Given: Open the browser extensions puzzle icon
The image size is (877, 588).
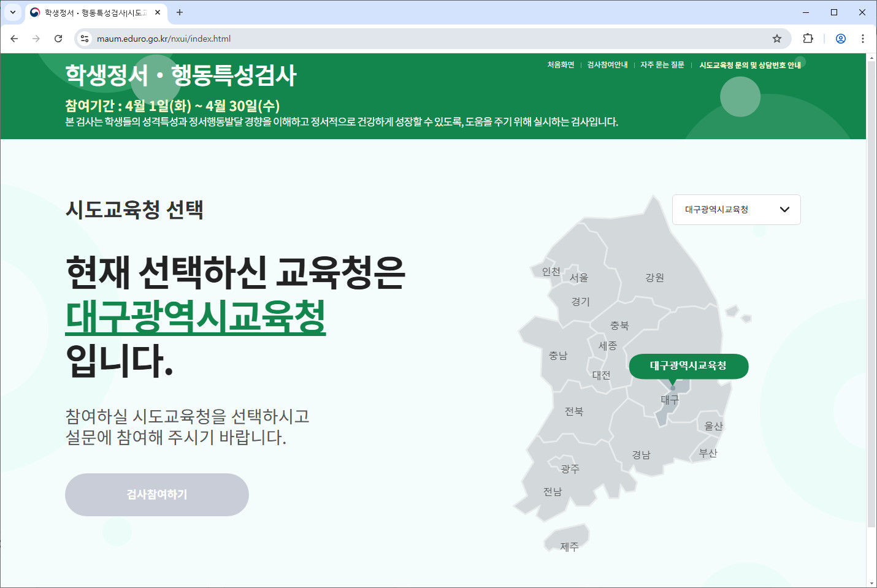Looking at the screenshot, I should 808,38.
